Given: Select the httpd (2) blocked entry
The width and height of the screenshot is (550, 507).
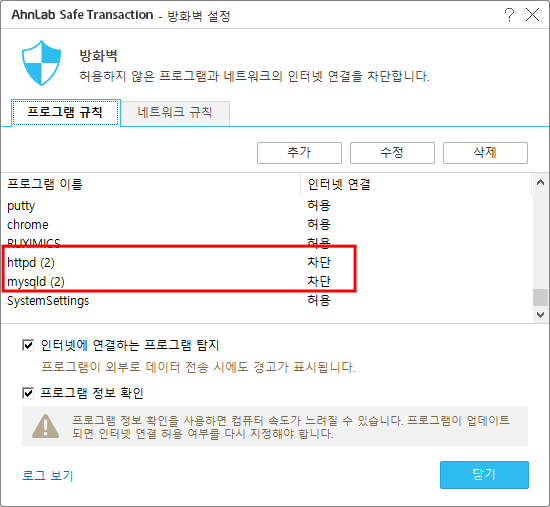Looking at the screenshot, I should click(x=267, y=262).
